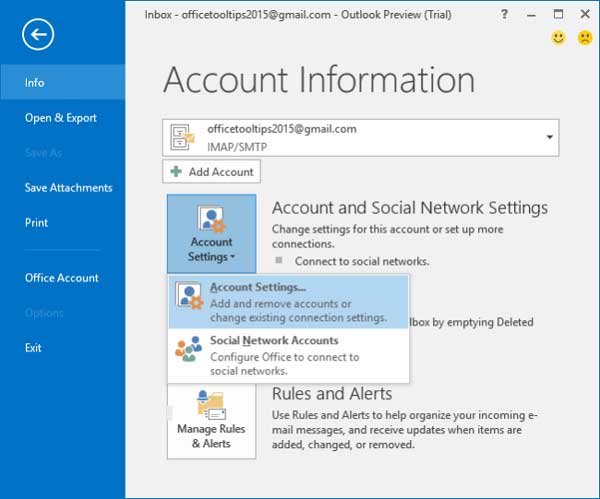Click the Help question mark icon

(504, 15)
